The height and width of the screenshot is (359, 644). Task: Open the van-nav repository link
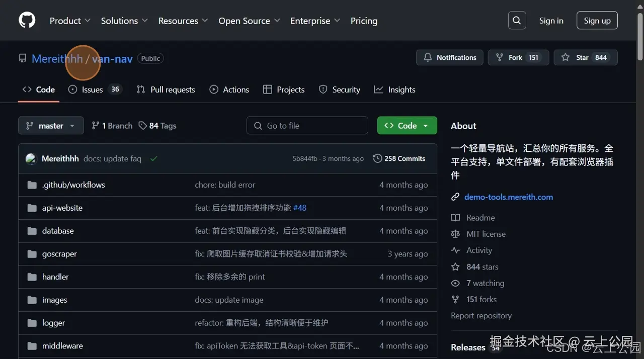pos(112,59)
